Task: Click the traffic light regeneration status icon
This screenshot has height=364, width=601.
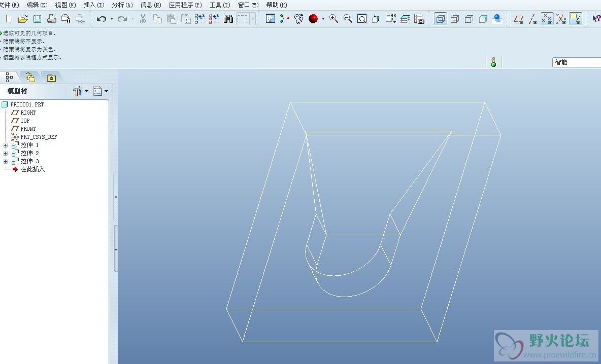Action: 494,62
